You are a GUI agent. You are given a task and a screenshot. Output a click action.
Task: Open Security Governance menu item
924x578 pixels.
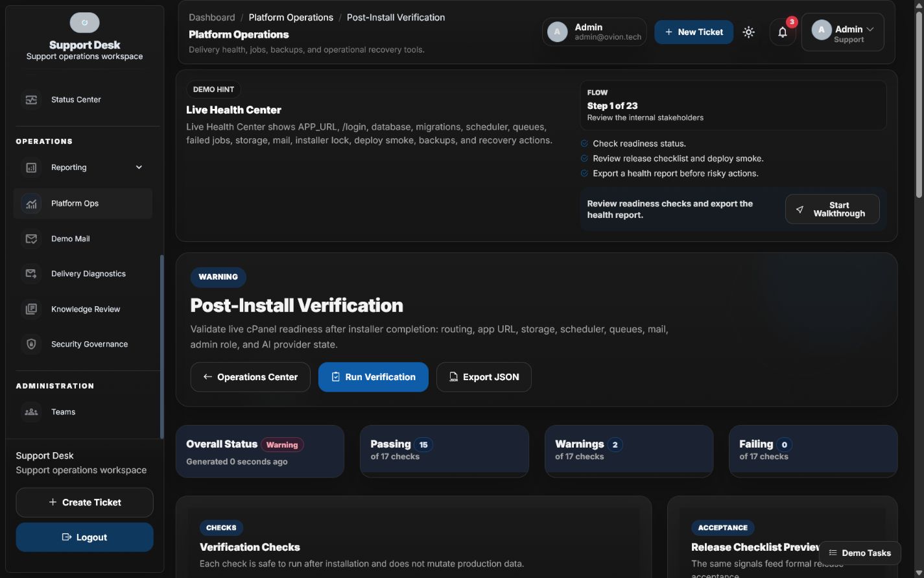(x=83, y=344)
